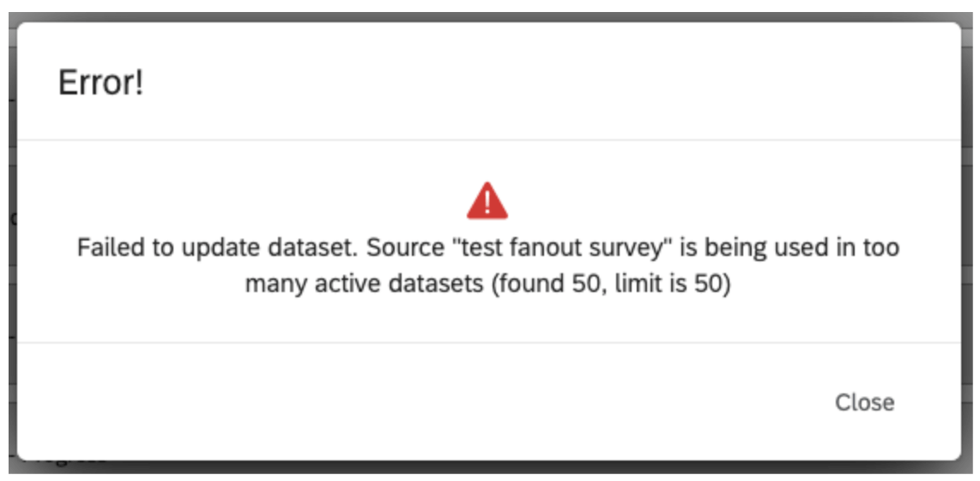Click the divider line below the Error! header
The height and width of the screenshot is (481, 980).
(489, 140)
